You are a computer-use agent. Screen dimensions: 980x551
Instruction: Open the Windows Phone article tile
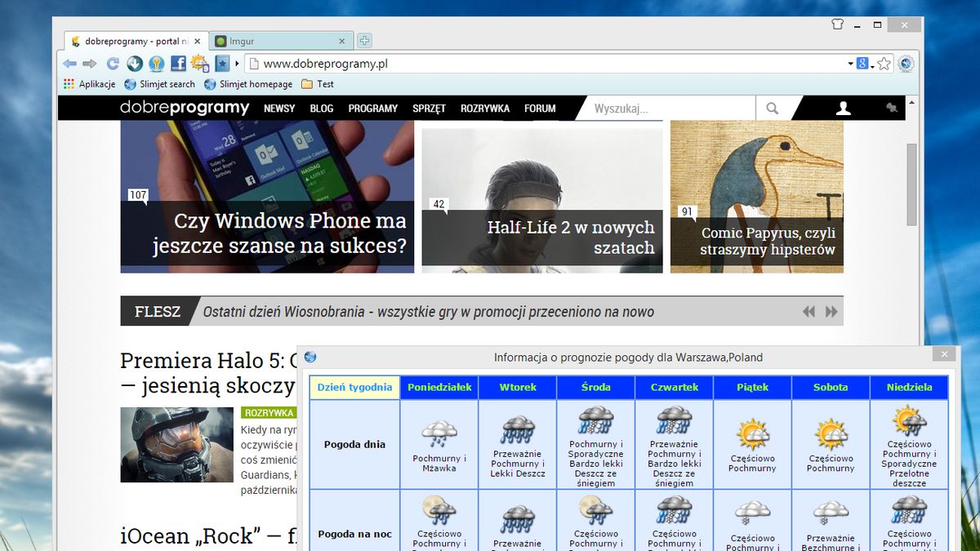pyautogui.click(x=267, y=197)
